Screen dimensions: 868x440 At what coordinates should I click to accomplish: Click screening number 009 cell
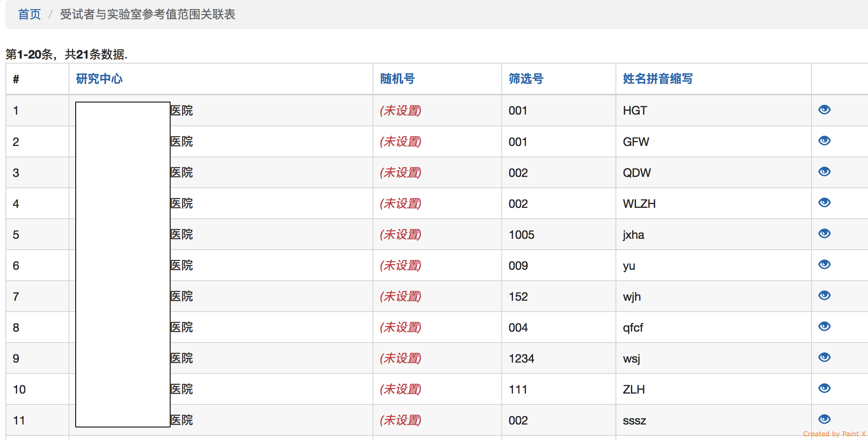[x=559, y=266]
